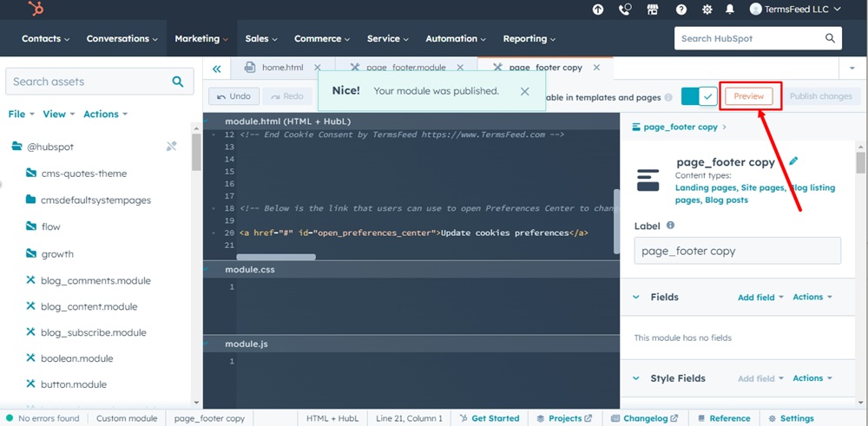868x426 pixels.
Task: Open the Reporting menu
Action: (x=529, y=39)
